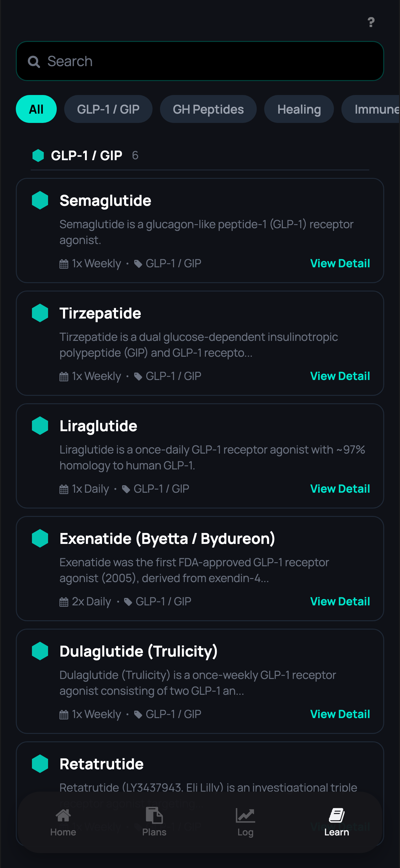Collapse the GLP-1 / GIP section header
400x868 pixels.
pyautogui.click(x=86, y=156)
